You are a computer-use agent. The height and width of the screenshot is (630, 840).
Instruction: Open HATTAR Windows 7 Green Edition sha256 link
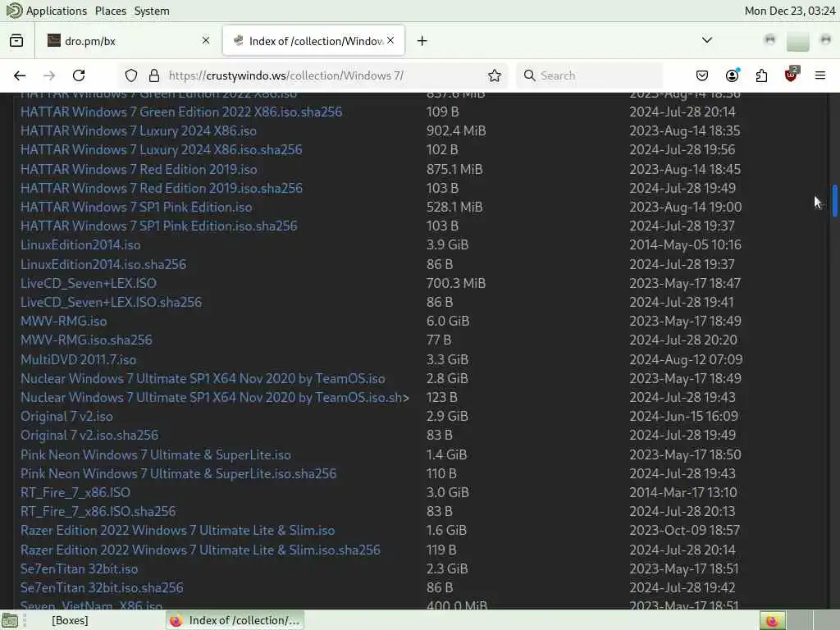coord(181,112)
